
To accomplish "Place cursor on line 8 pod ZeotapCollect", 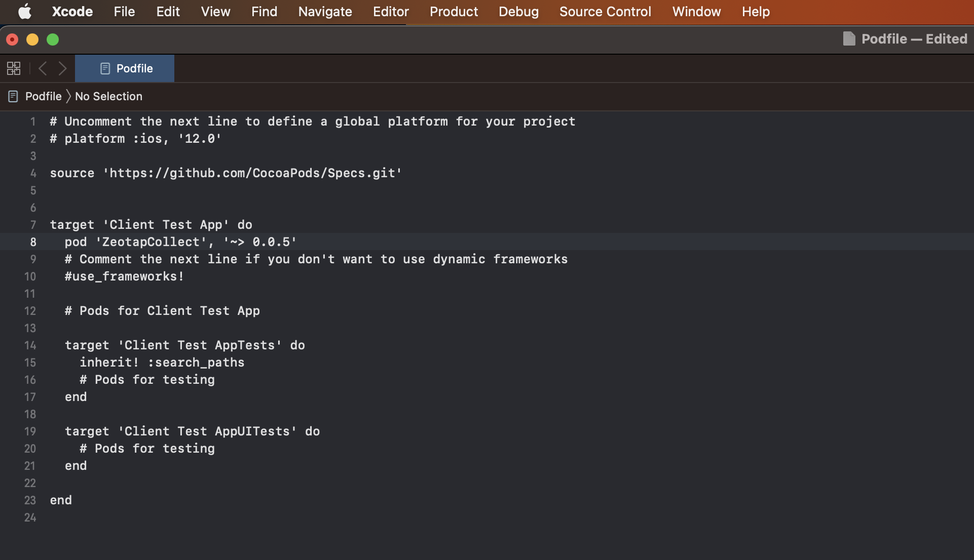I will tap(180, 242).
